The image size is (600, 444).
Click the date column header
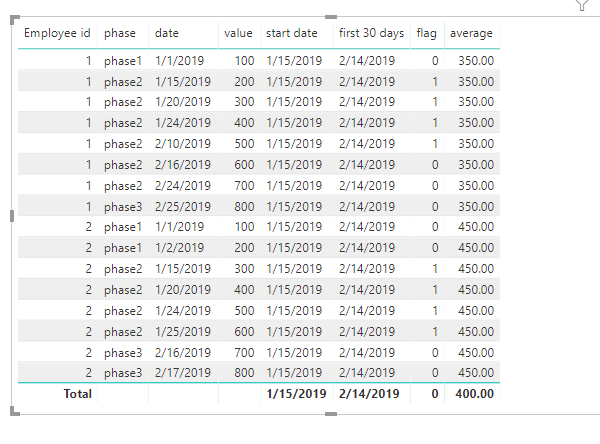pos(166,33)
